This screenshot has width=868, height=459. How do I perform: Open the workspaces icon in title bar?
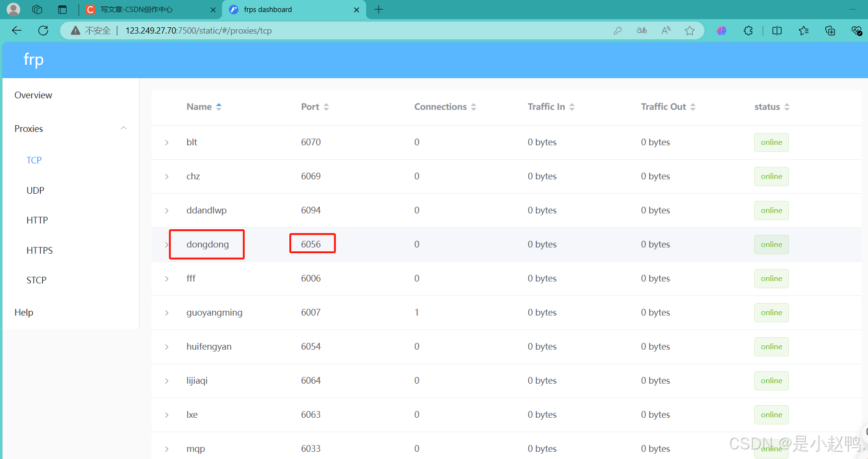[x=37, y=10]
